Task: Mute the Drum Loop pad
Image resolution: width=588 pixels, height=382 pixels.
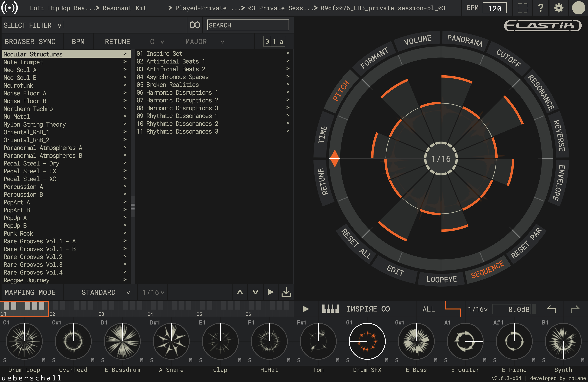Action: pos(44,360)
